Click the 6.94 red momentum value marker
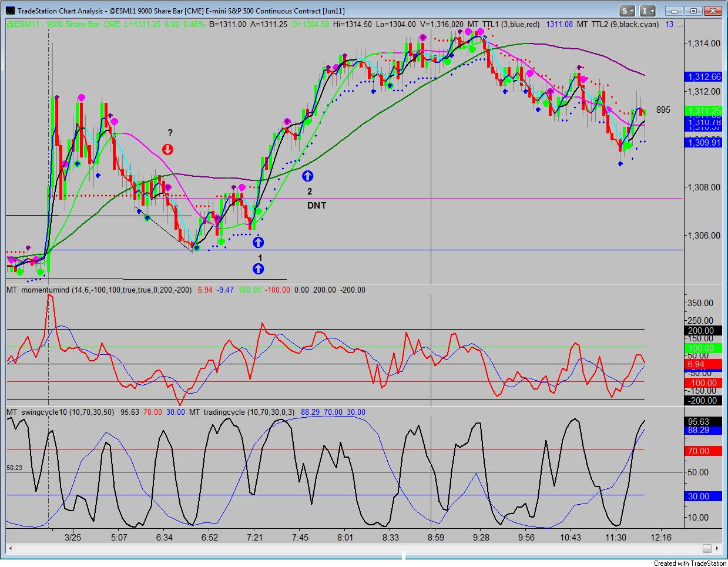The height and width of the screenshot is (567, 728). pyautogui.click(x=703, y=364)
